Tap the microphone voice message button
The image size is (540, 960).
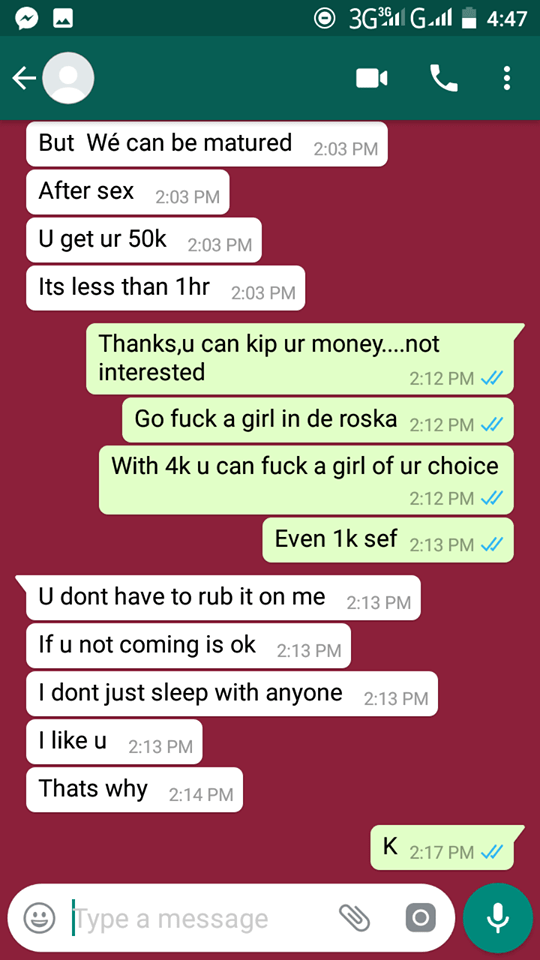[498, 917]
